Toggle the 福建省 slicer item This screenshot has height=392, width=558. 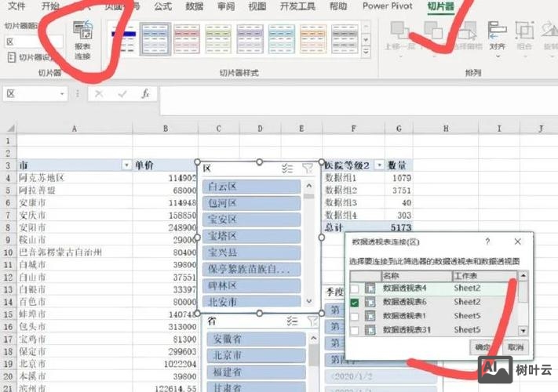[256, 372]
